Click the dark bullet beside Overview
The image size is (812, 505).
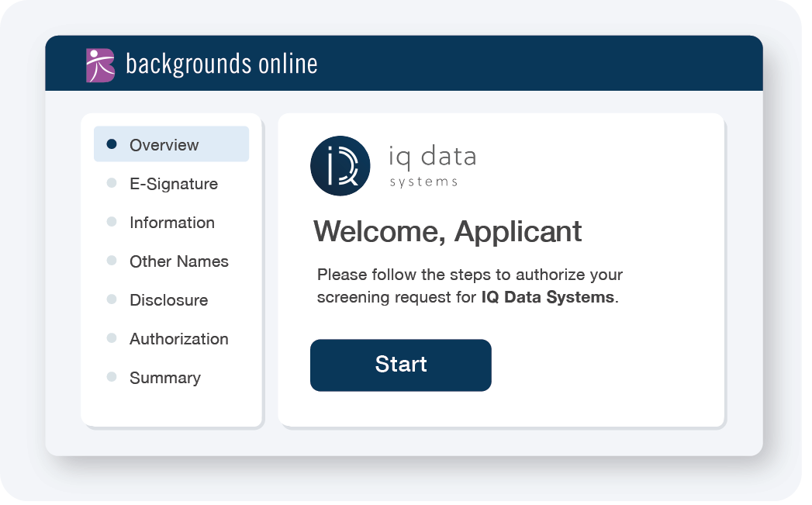click(112, 144)
